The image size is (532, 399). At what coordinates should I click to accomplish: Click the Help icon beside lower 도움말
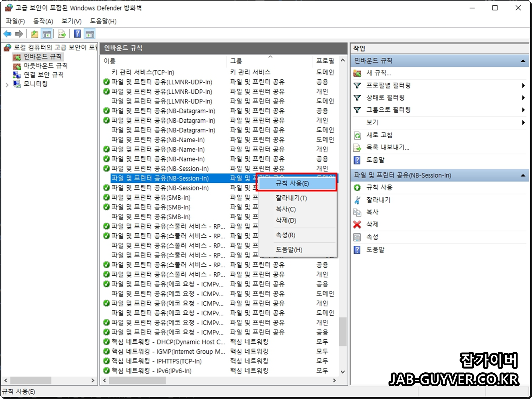(x=357, y=250)
